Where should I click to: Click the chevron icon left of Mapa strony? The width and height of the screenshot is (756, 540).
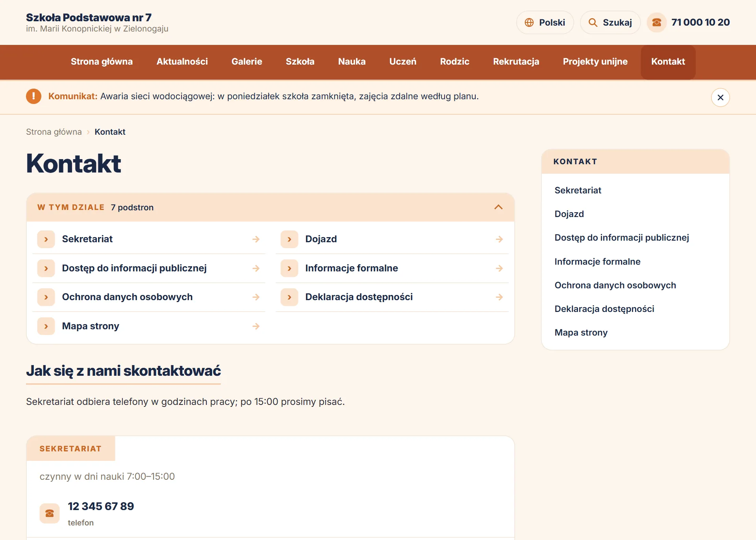pos(46,326)
